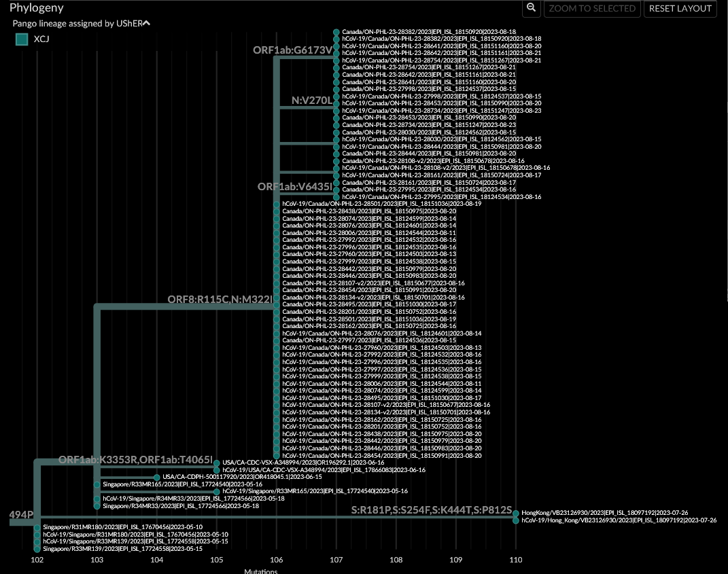Select tip circle of hCoV-19/Singapore/R31MR180/2023

click(37, 535)
